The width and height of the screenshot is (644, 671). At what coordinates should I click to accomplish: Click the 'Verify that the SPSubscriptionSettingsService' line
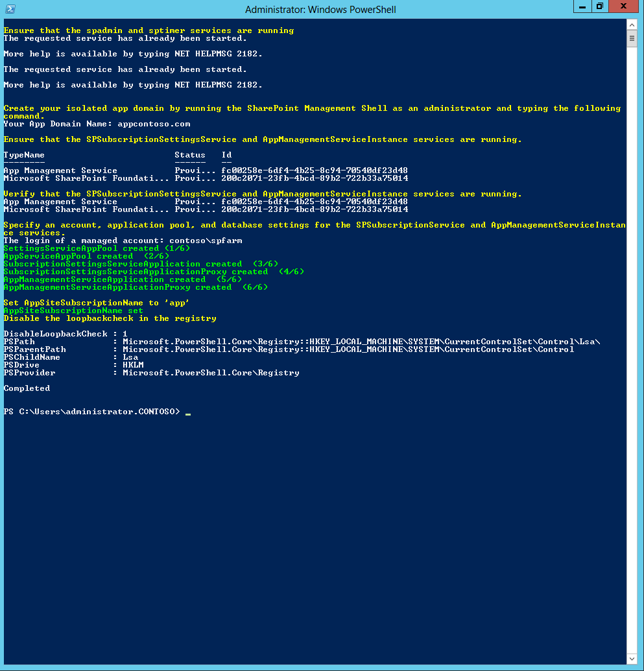tap(263, 194)
